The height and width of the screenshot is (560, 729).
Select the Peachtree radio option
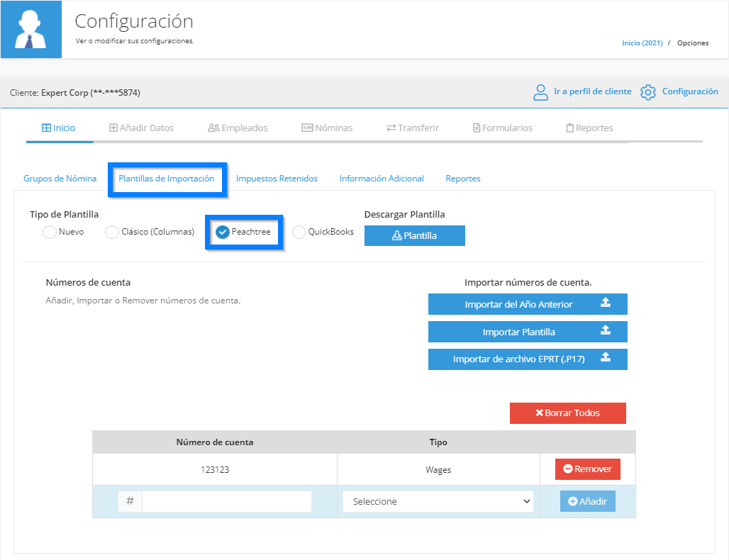[x=223, y=232]
